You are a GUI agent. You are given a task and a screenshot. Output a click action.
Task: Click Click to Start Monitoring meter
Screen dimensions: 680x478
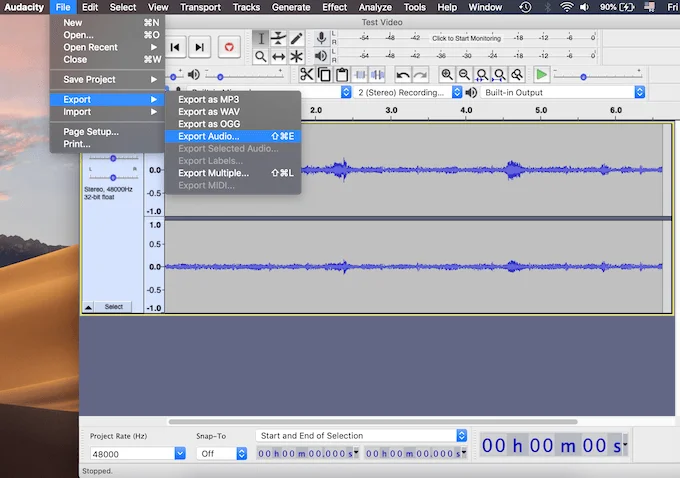click(466, 38)
